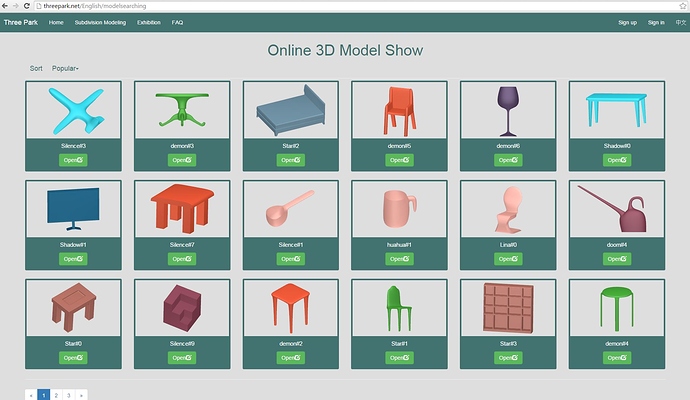This screenshot has height=400, width=690.
Task: Switch language to Chinese
Action: 680,22
